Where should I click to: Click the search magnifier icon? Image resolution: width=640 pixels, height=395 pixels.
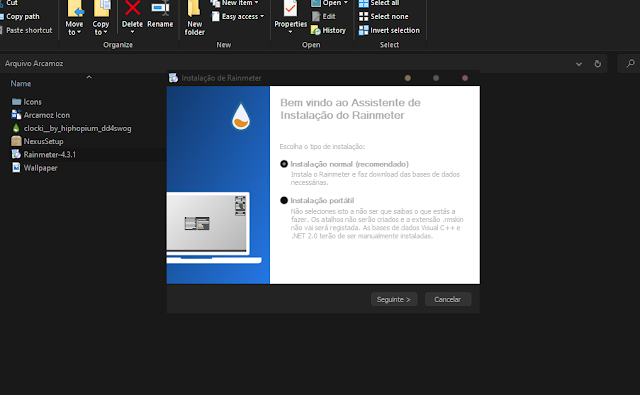[631, 63]
